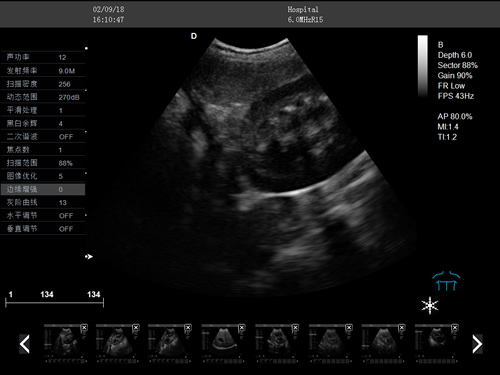Select the 动态范围 270dB row

point(43,97)
